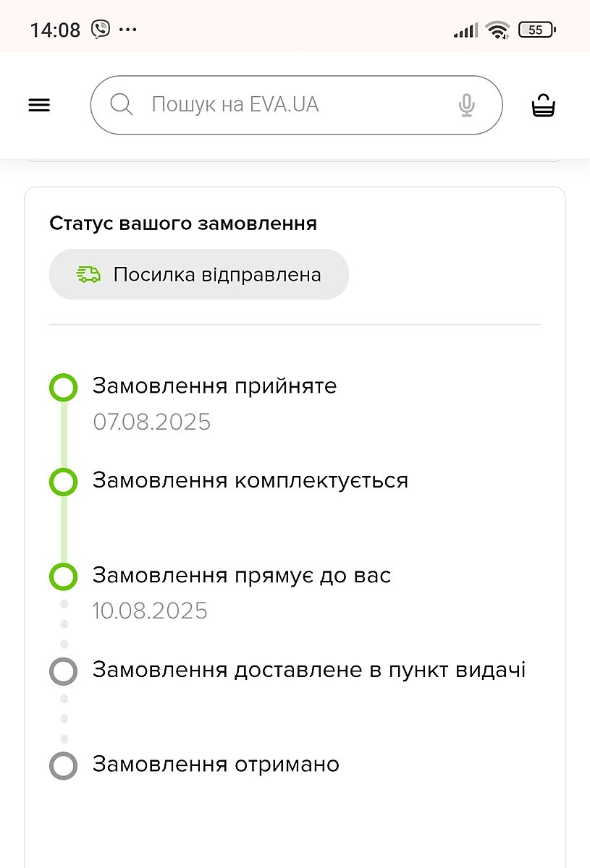Tap the Wi-Fi status icon
This screenshot has height=868, width=590.
click(x=498, y=30)
